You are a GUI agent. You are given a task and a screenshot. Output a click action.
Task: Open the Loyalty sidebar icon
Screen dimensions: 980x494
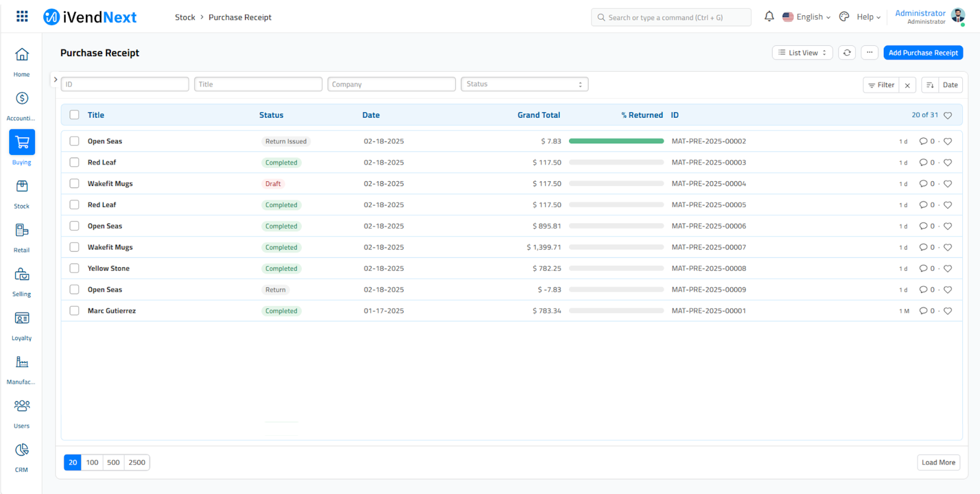click(x=22, y=319)
